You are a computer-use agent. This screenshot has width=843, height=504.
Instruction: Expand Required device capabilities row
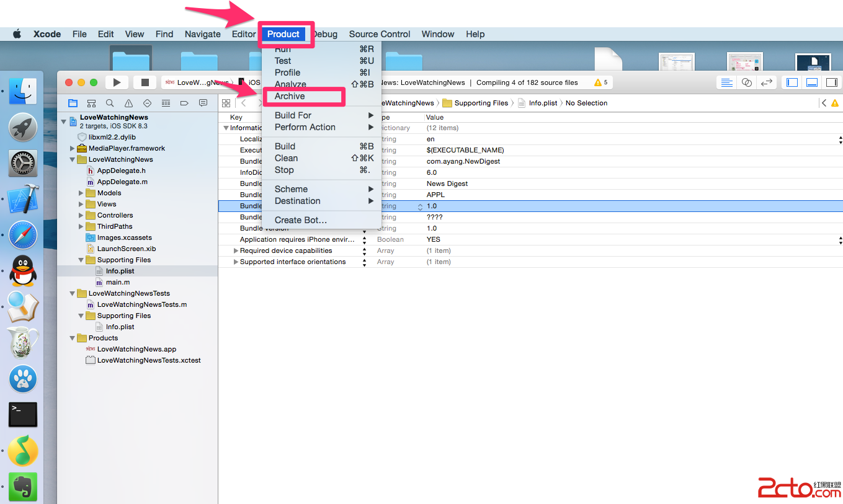236,251
